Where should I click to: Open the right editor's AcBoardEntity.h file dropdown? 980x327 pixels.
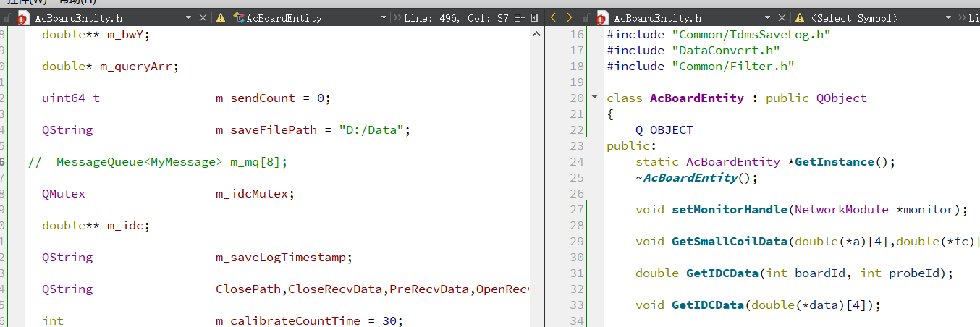[x=768, y=18]
